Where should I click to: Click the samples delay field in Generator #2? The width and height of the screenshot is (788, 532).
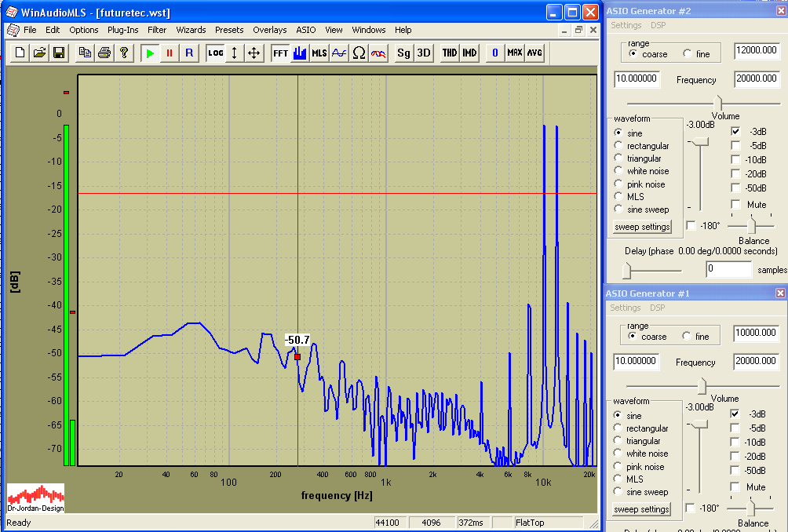click(x=728, y=269)
